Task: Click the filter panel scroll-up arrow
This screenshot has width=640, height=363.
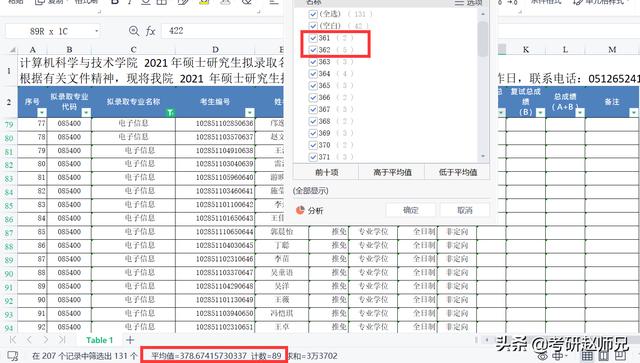Action: click(483, 14)
